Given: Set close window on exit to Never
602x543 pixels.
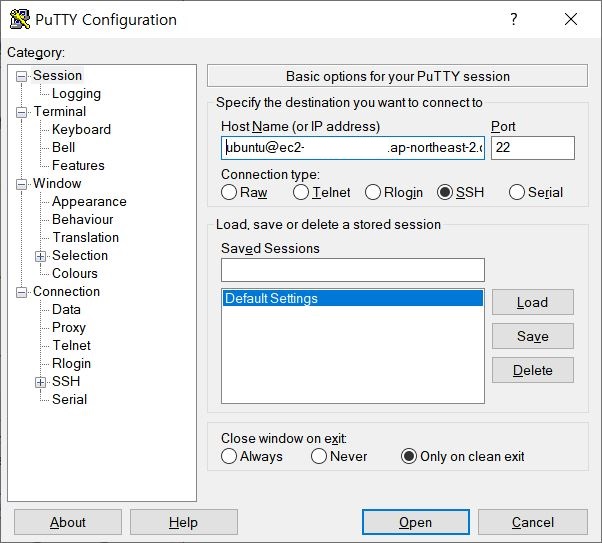Looking at the screenshot, I should coord(319,457).
